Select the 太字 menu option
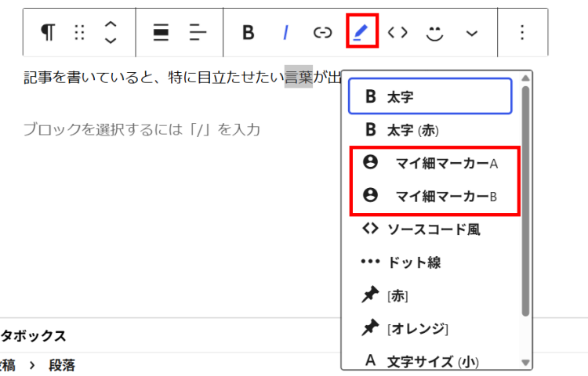The width and height of the screenshot is (588, 376). [430, 96]
